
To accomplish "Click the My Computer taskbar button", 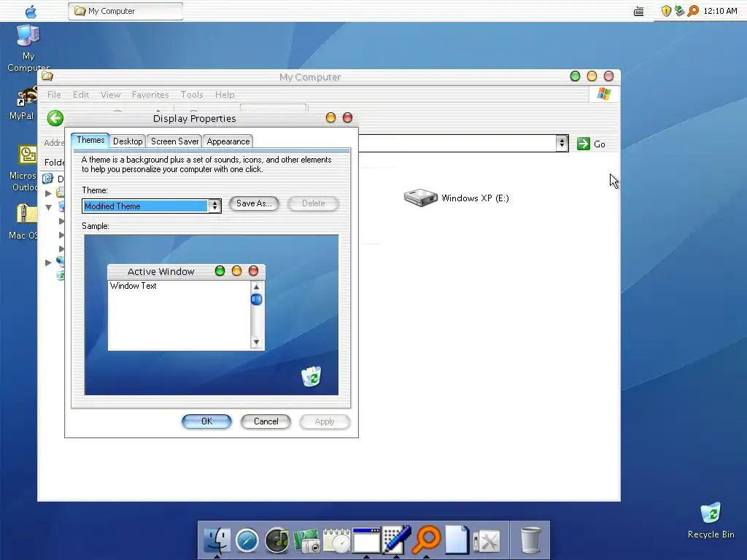I will (x=125, y=11).
